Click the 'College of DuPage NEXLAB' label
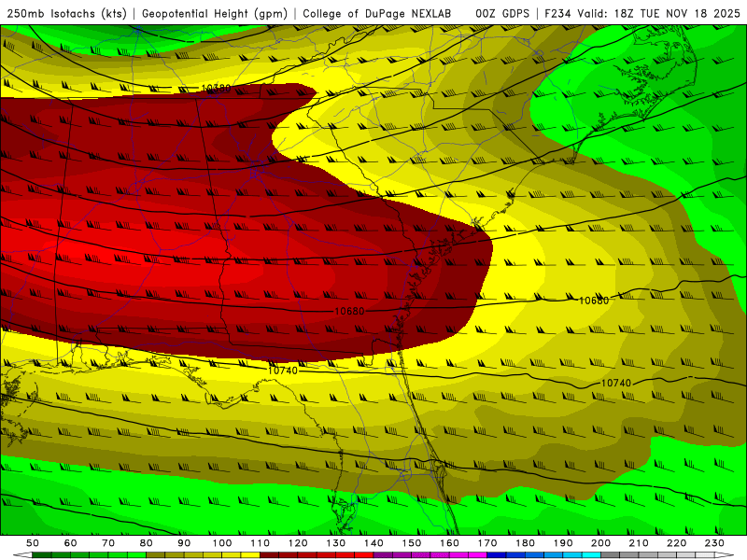The image size is (747, 560). [x=377, y=13]
